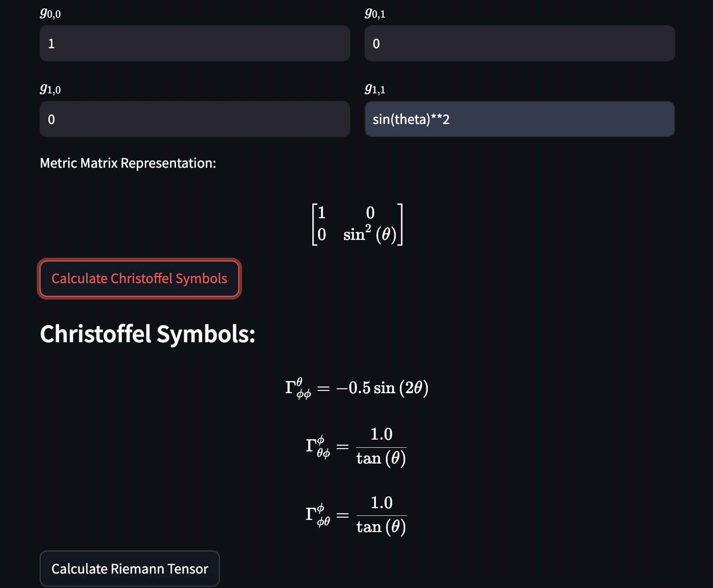Click the Gamma theta-phi-phi equation
This screenshot has height=588, width=713.
tap(356, 388)
